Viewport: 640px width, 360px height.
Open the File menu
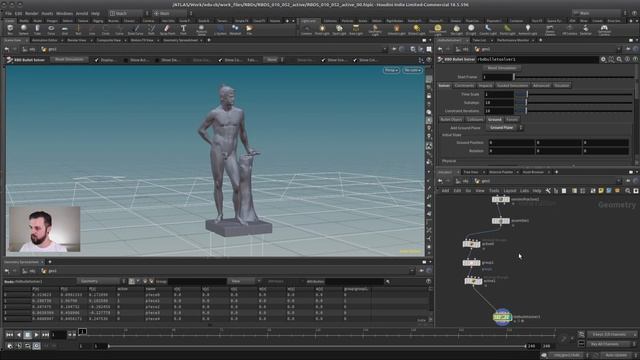8,13
